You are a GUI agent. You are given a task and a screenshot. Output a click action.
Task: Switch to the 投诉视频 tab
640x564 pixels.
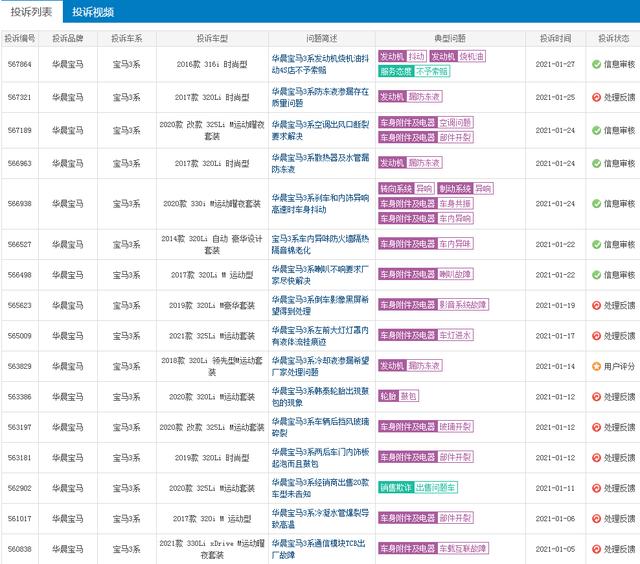[x=93, y=12]
